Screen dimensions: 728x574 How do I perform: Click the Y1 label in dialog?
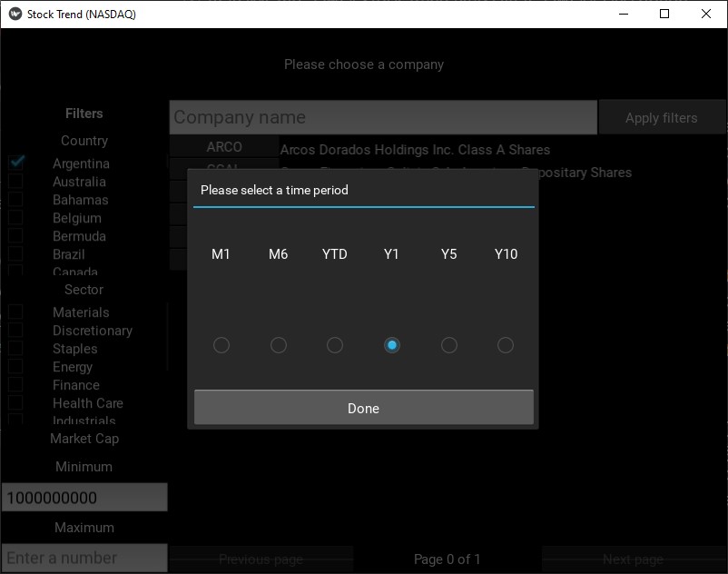pyautogui.click(x=391, y=254)
